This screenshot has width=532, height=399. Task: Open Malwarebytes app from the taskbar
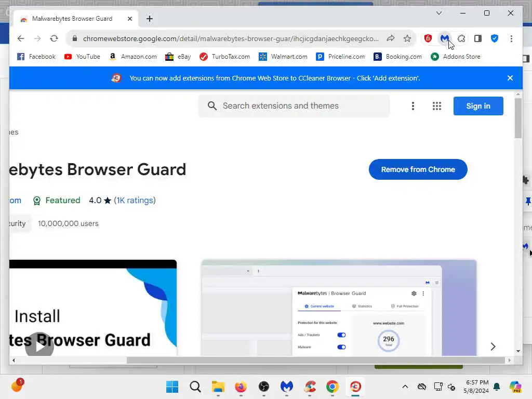pos(286,387)
